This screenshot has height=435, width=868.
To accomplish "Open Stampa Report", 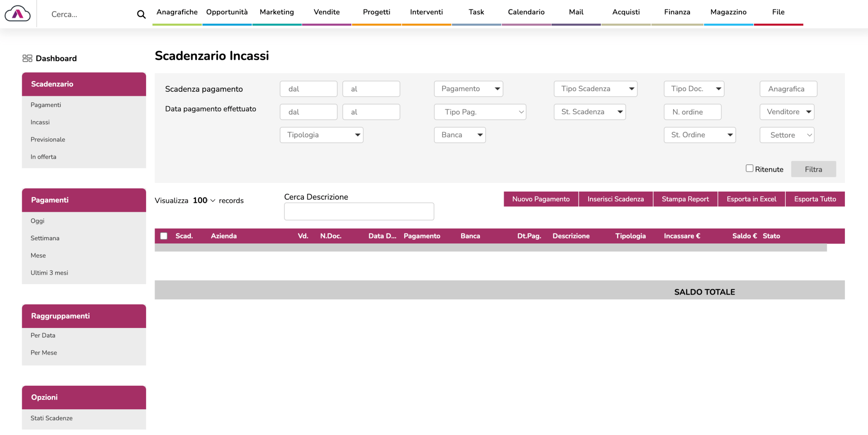I will [x=685, y=199].
